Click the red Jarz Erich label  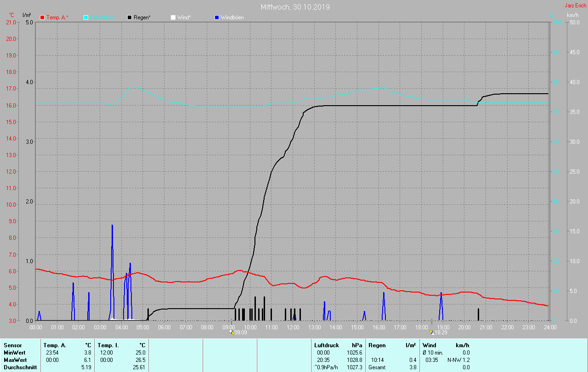pos(575,6)
